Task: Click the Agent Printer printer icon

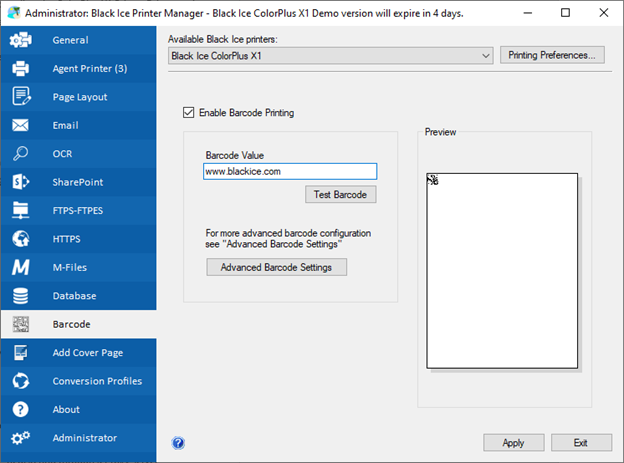Action: point(20,68)
